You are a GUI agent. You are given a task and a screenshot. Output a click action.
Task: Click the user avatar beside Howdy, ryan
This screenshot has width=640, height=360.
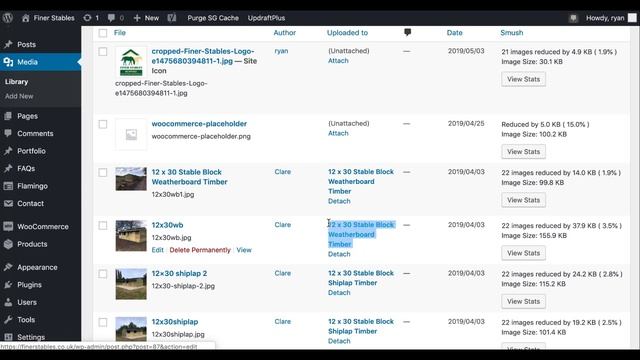pos(632,18)
